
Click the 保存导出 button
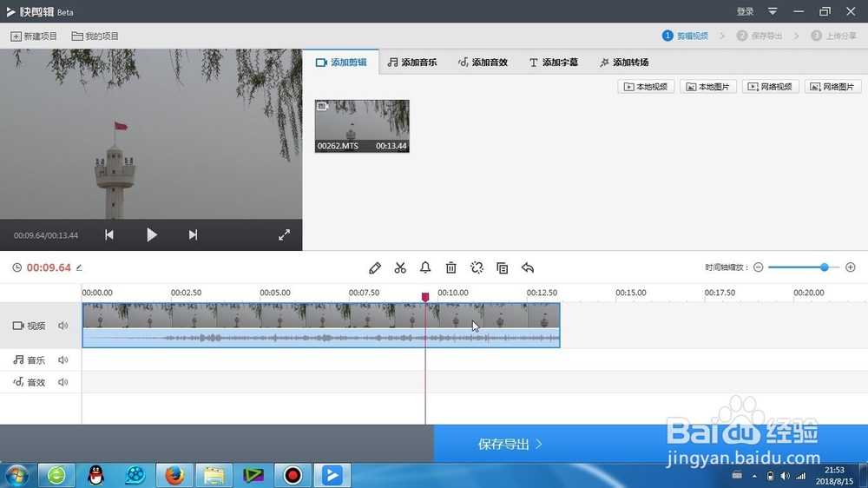tap(651, 444)
